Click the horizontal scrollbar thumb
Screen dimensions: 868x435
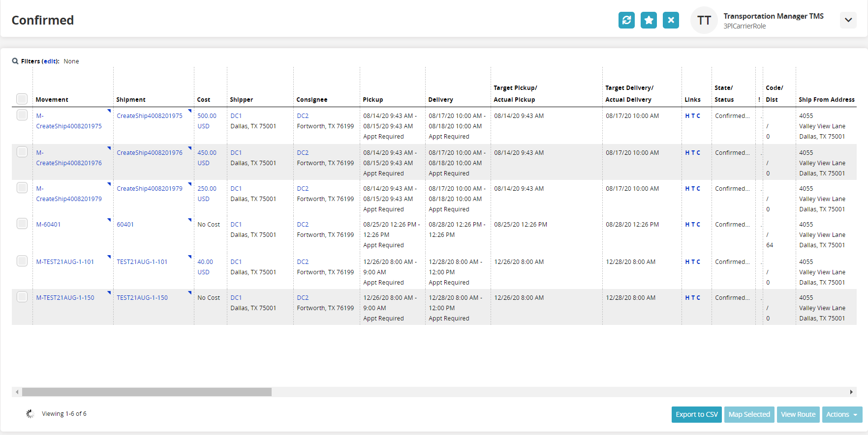(147, 392)
